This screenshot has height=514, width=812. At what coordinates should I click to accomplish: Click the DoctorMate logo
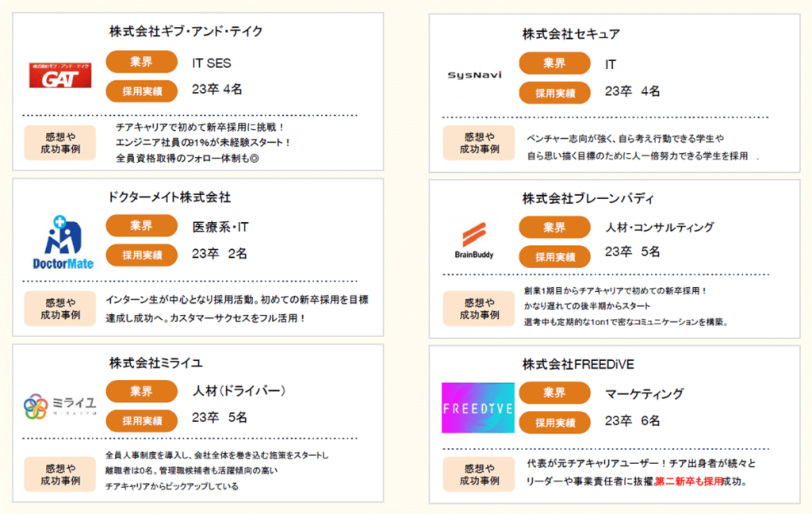coord(63,242)
